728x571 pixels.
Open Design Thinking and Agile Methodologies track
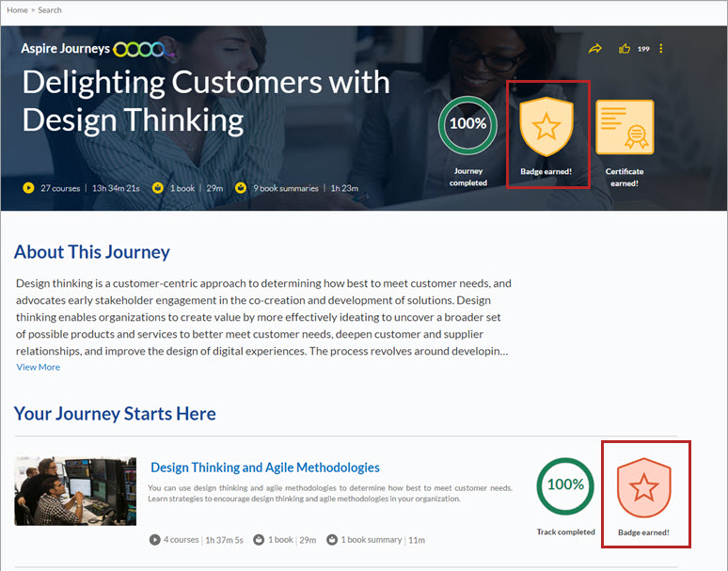coord(265,467)
